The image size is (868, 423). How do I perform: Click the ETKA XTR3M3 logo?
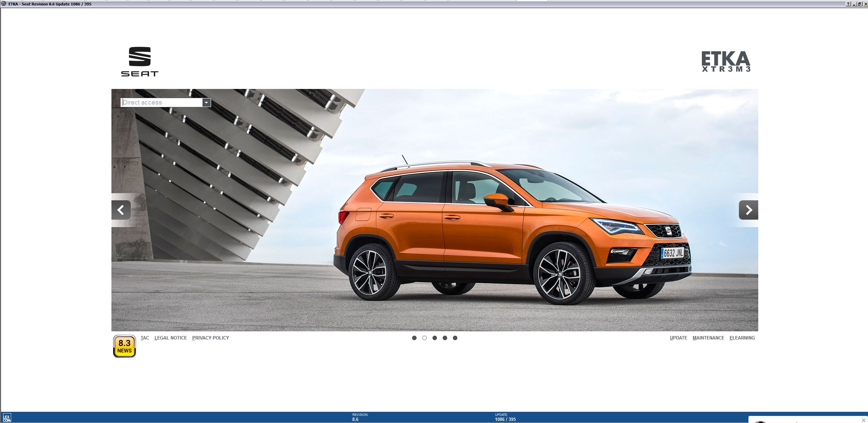coord(726,61)
